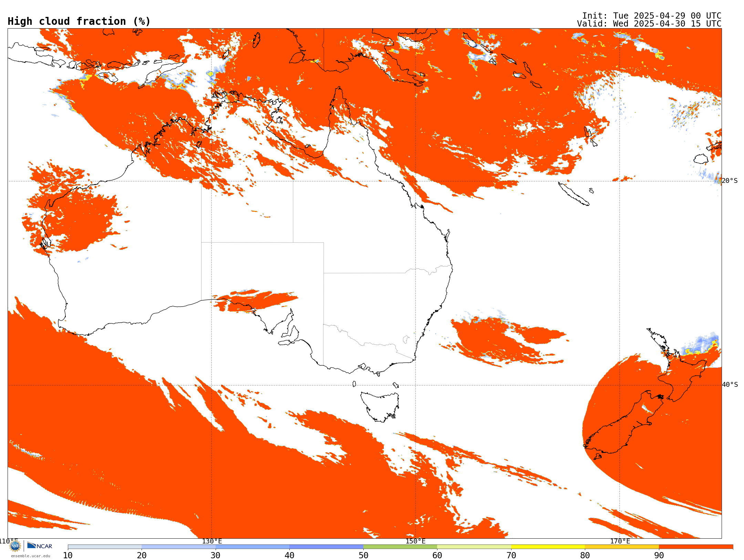Viewport: 744px width, 560px height.
Task: Click the 40°S latitude label
Action: 730,385
